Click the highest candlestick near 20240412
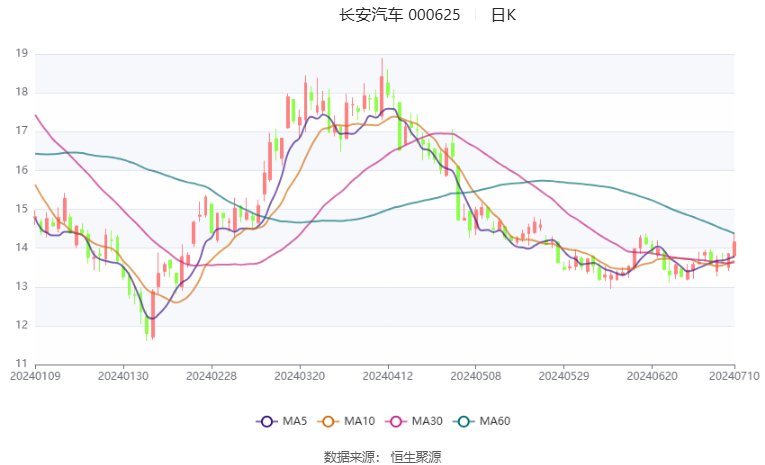 (382, 90)
